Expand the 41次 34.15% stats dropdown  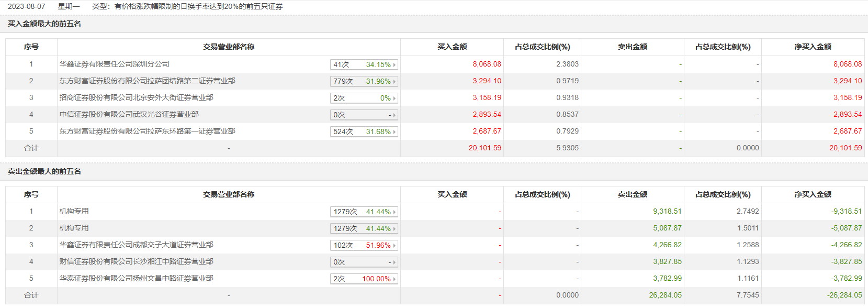point(364,64)
